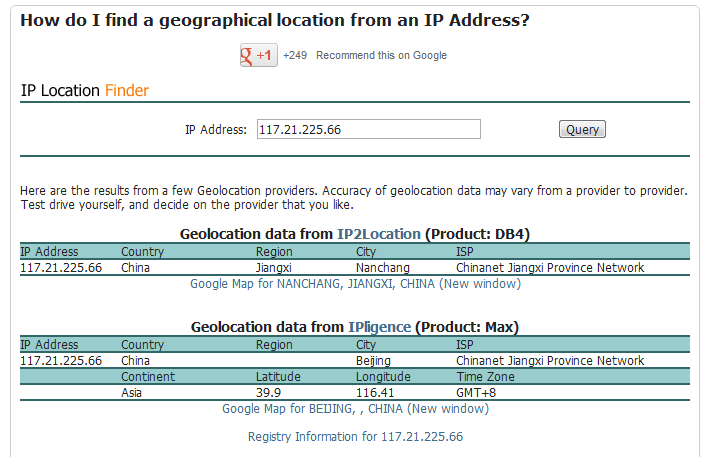The height and width of the screenshot is (457, 702).
Task: Select the GMT+8 time zone value
Action: pos(476,393)
